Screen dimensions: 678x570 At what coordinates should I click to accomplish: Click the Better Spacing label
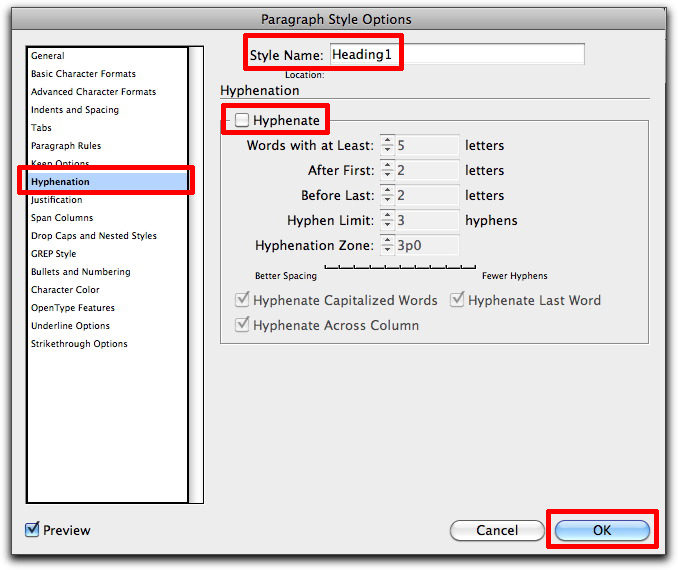(286, 276)
